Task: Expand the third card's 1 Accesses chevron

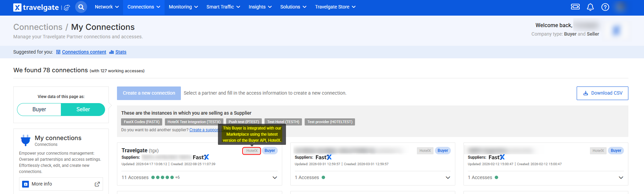Action: [x=621, y=178]
